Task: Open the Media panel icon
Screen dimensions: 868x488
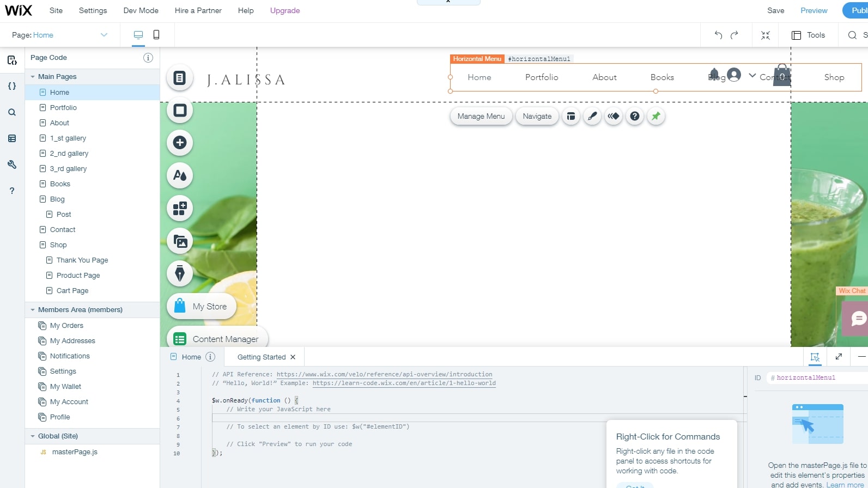Action: [180, 241]
